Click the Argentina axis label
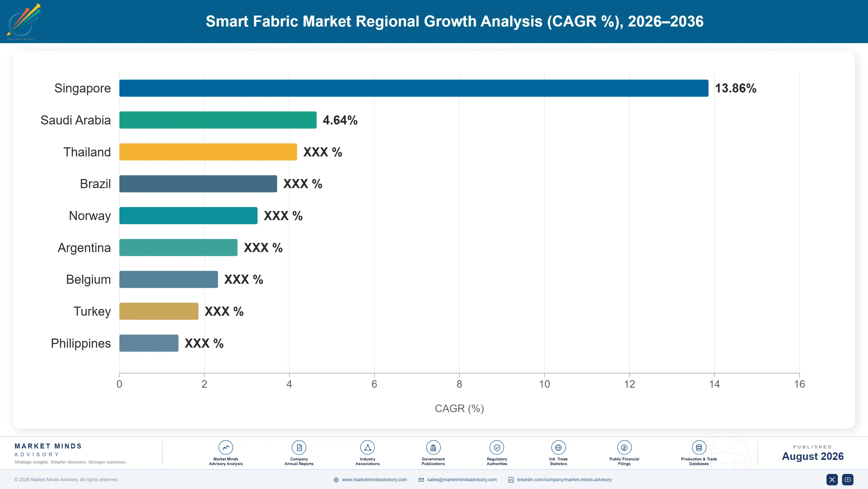Image resolution: width=868 pixels, height=489 pixels. point(84,248)
